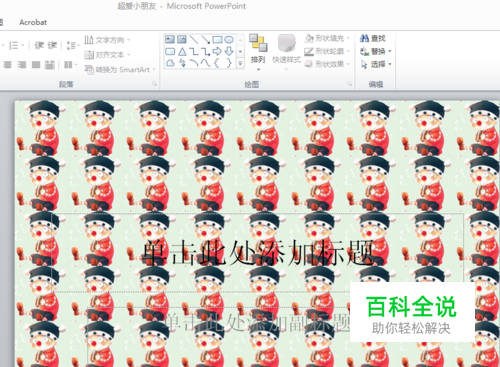This screenshot has width=500, height=367.
Task: Toggle right text alignment
Action: click(22, 64)
